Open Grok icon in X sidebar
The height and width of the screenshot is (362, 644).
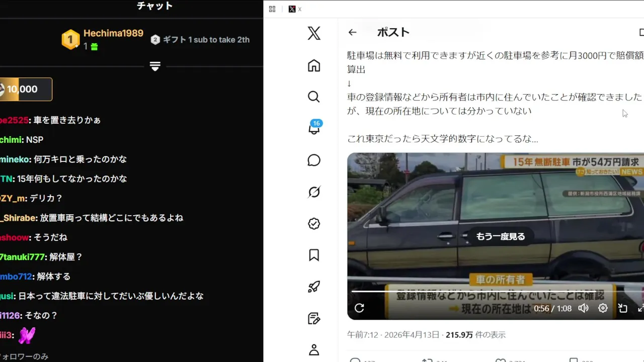(314, 192)
